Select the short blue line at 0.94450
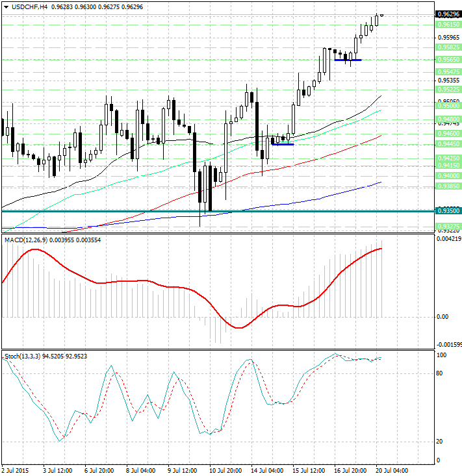This screenshot has height=476, width=462. click(283, 145)
